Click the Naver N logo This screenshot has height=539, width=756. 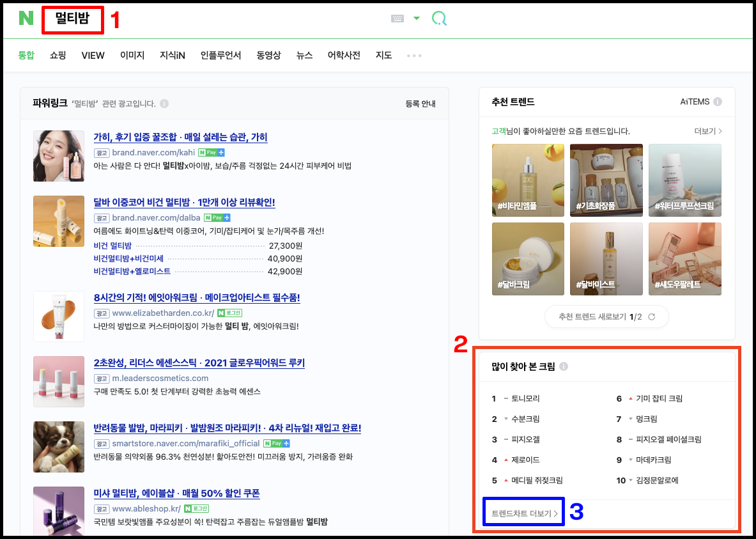point(25,18)
